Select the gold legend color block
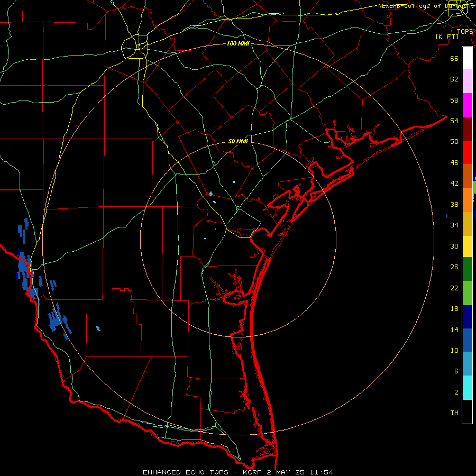The width and height of the screenshot is (476, 476). point(467,224)
